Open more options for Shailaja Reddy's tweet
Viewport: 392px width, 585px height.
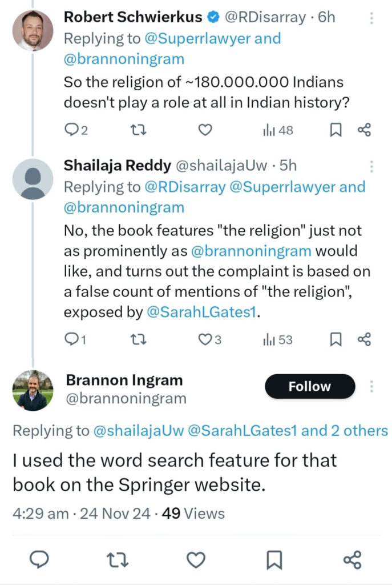[x=371, y=167]
